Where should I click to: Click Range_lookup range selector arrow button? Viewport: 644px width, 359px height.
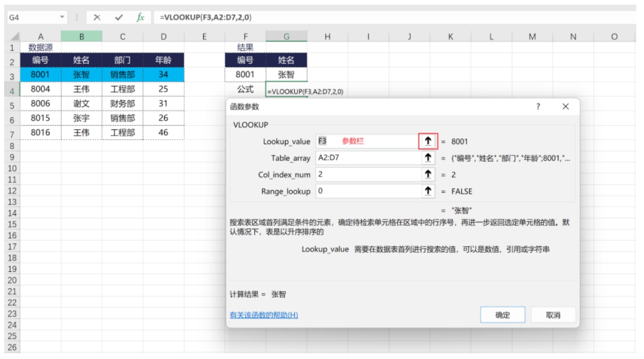click(x=428, y=191)
